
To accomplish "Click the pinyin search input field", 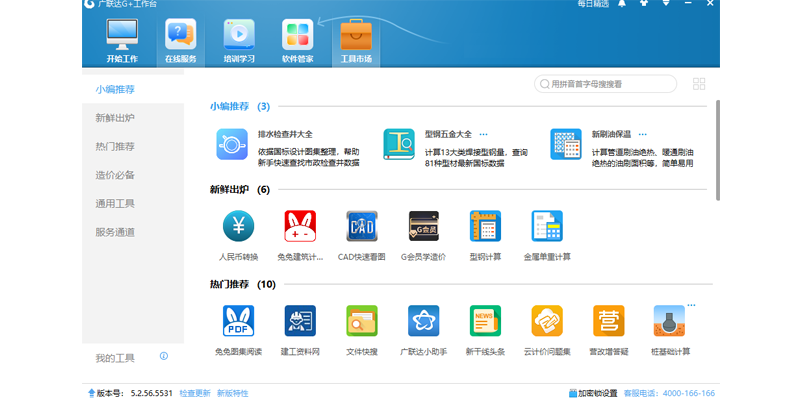I will click(605, 84).
